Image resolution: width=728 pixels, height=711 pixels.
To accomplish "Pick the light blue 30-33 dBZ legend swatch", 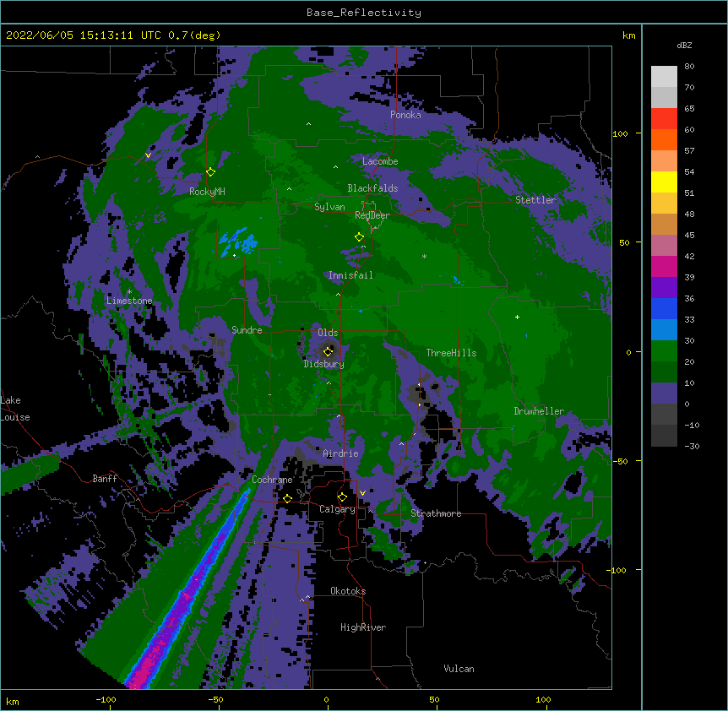I will coord(664,329).
